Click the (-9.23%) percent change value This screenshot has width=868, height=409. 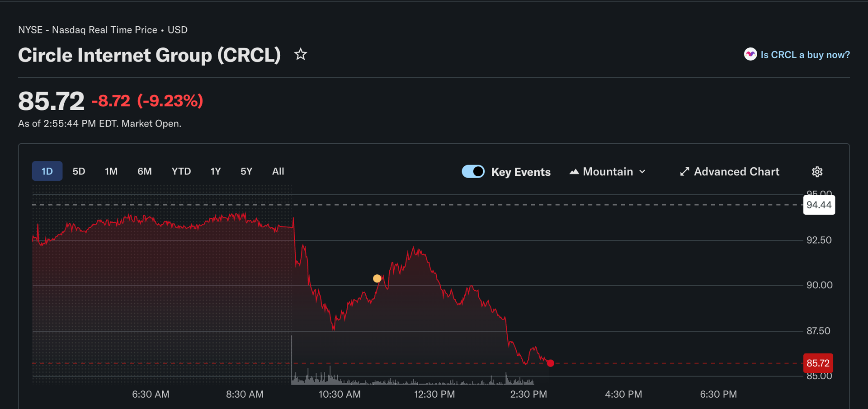(x=170, y=101)
